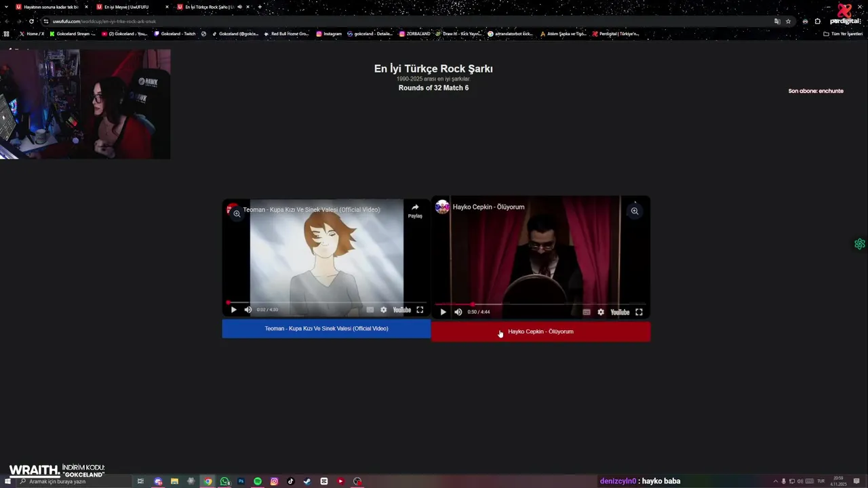This screenshot has height=488, width=868.
Task: Click YouTube logo on Hayko Cepkin video
Action: [620, 312]
